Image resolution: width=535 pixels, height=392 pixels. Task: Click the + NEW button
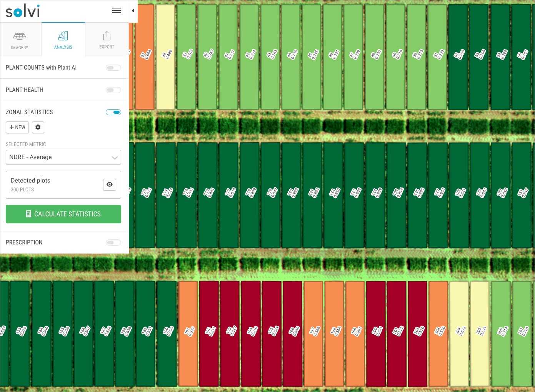17,127
